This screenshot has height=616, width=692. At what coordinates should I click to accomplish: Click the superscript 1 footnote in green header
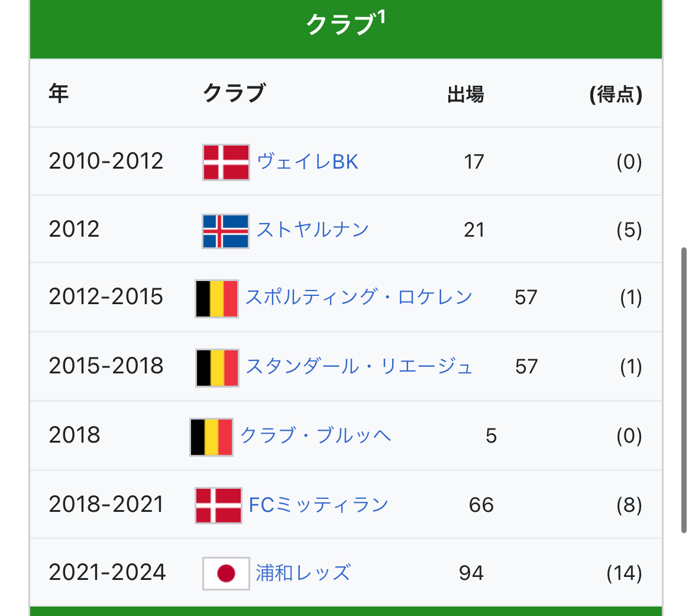(x=381, y=17)
